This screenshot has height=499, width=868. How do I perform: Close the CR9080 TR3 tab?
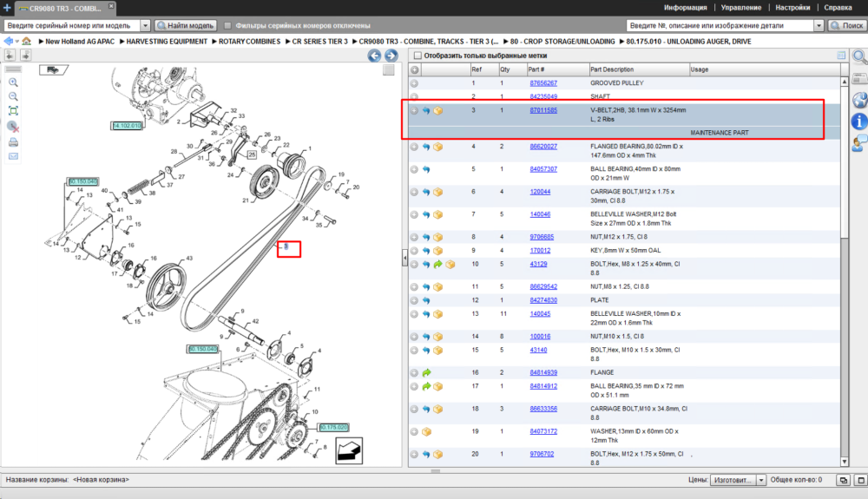pyautogui.click(x=111, y=5)
